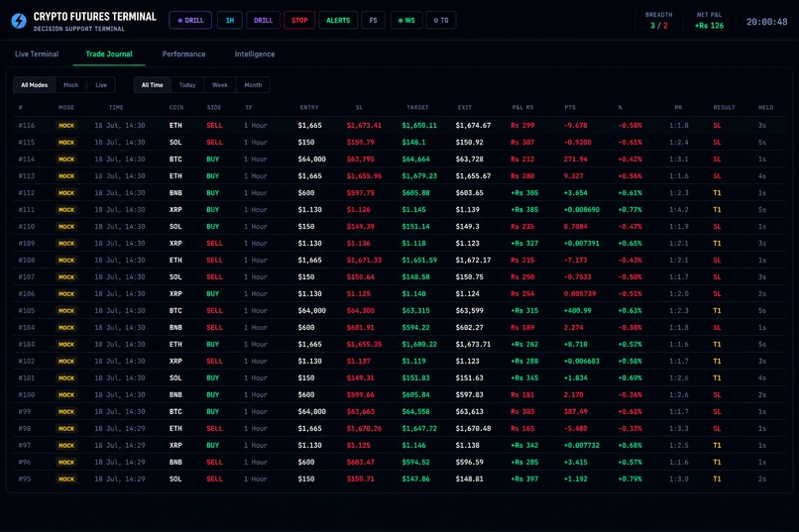Click the DRILL button with dot indicator
The width and height of the screenshot is (799, 532).
(x=190, y=21)
